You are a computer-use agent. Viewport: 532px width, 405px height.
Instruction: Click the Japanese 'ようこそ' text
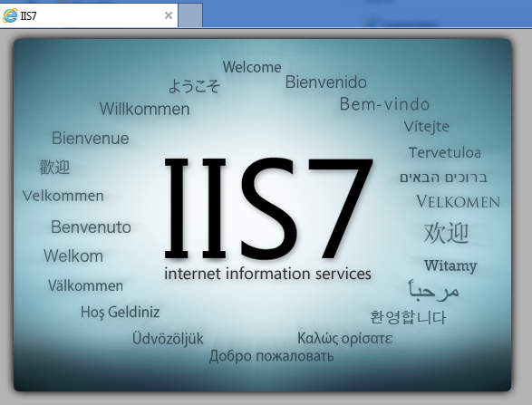pos(194,85)
